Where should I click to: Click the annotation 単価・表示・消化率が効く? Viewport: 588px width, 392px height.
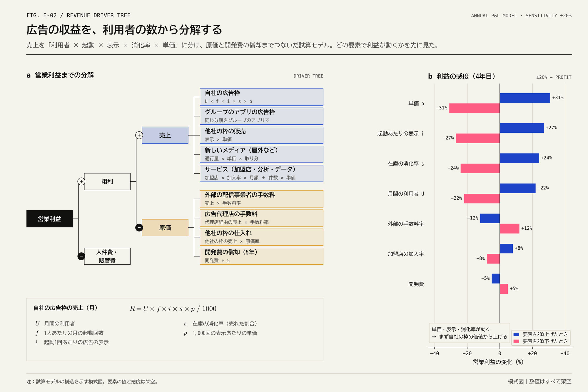coord(461,329)
